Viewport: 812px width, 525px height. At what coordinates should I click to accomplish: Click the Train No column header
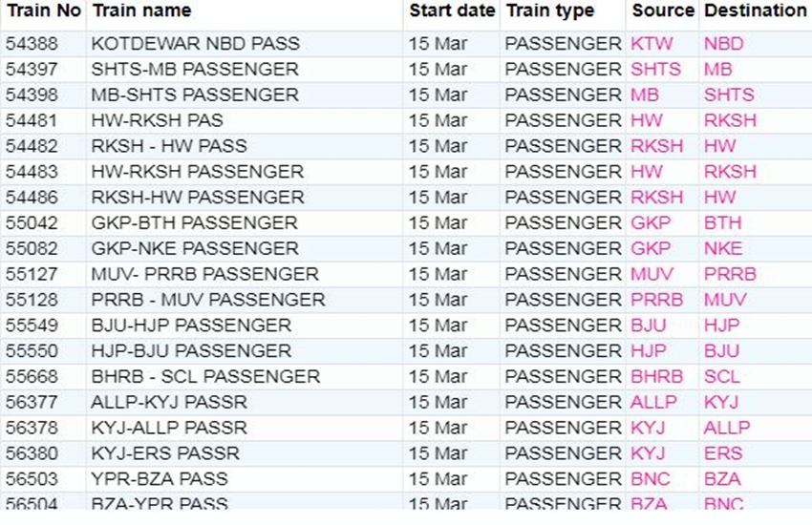[x=42, y=11]
